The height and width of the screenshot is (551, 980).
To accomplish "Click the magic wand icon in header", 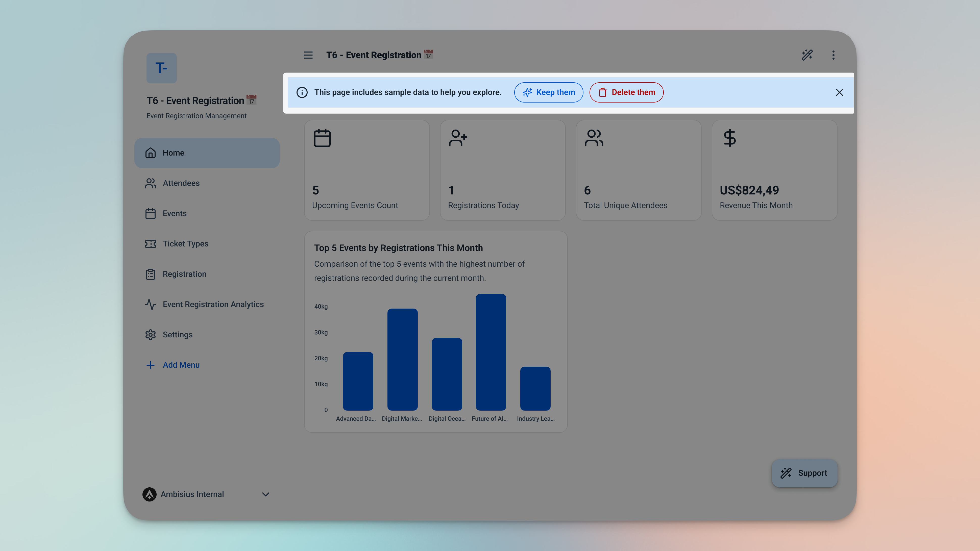I will click(x=807, y=55).
